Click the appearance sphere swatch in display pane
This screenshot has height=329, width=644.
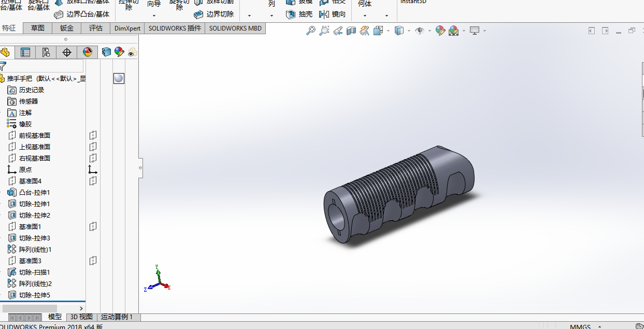click(119, 78)
